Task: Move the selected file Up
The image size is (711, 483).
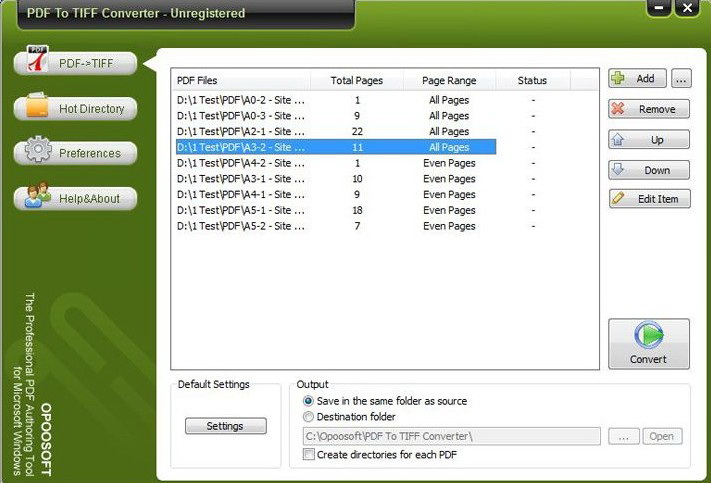Action: (x=649, y=139)
